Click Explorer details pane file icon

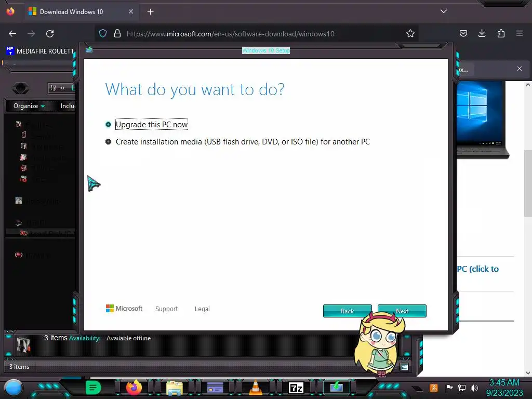23,345
